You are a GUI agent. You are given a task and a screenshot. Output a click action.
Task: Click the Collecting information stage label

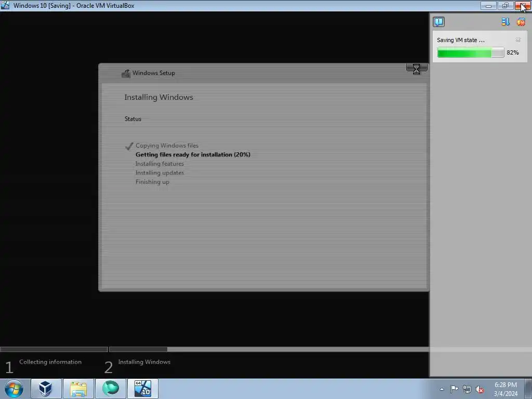50,362
